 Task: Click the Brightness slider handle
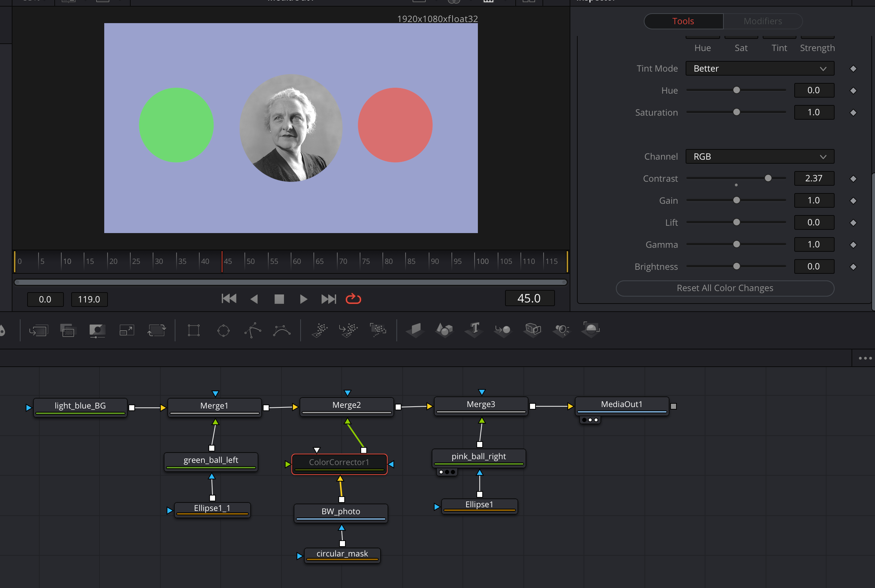tap(736, 266)
